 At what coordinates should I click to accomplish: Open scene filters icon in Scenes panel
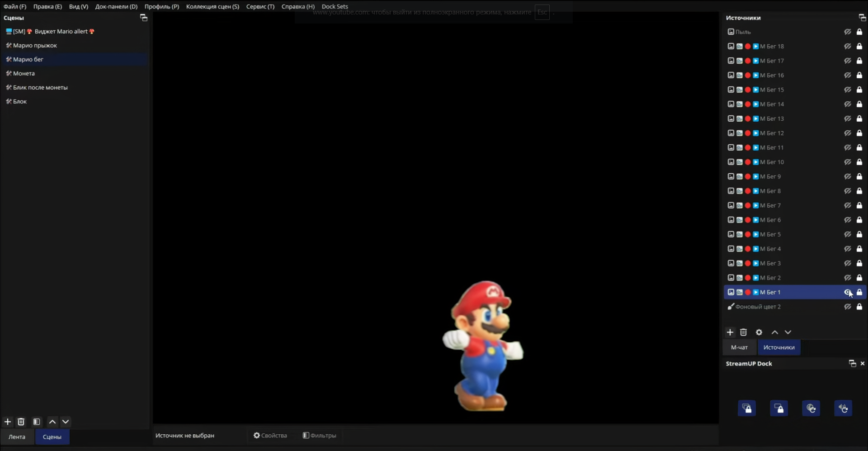pyautogui.click(x=37, y=422)
